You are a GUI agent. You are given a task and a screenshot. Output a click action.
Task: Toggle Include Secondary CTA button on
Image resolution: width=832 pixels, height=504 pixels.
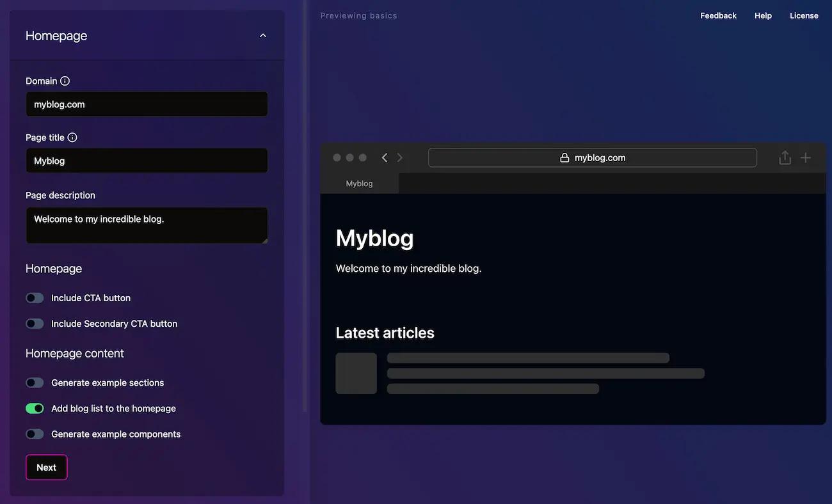point(35,323)
